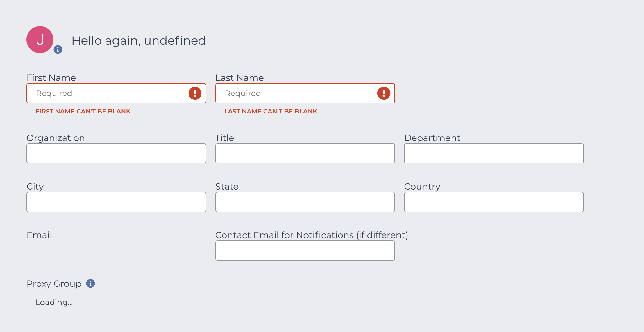Image resolution: width=644 pixels, height=332 pixels.
Task: Click the Email label
Action: pos(39,235)
